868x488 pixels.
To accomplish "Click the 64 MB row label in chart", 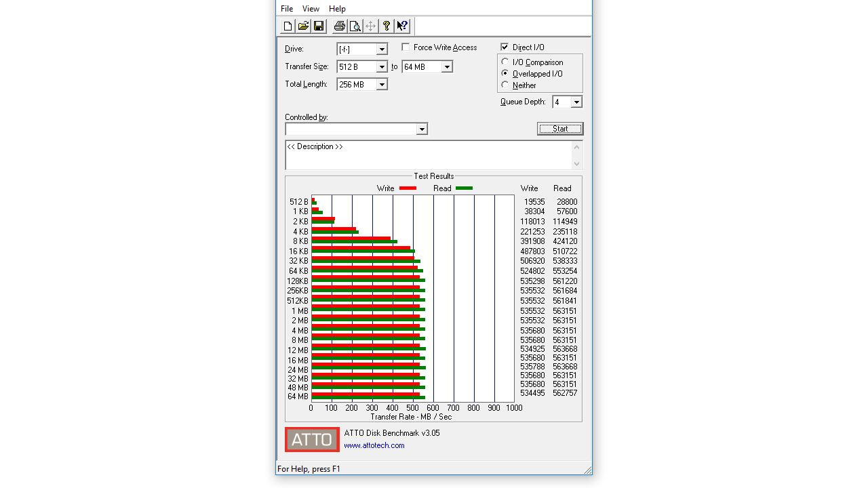I will 298,396.
